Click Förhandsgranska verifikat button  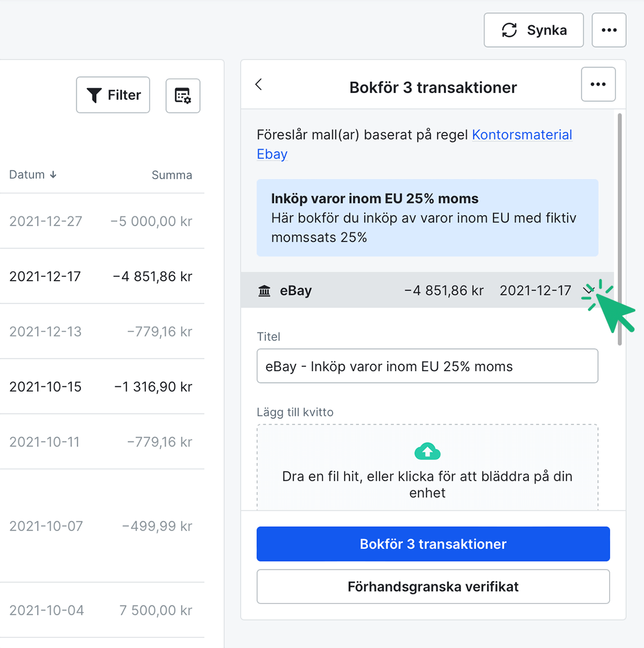pos(433,586)
